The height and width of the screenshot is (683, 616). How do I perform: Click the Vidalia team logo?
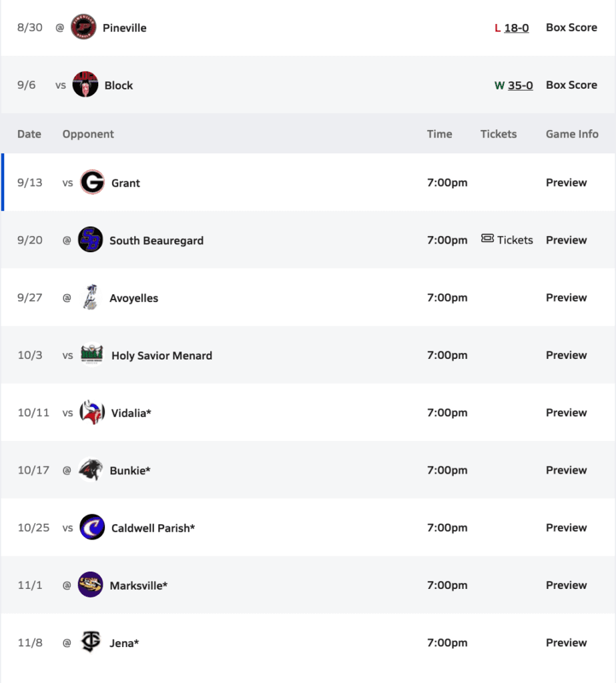91,413
